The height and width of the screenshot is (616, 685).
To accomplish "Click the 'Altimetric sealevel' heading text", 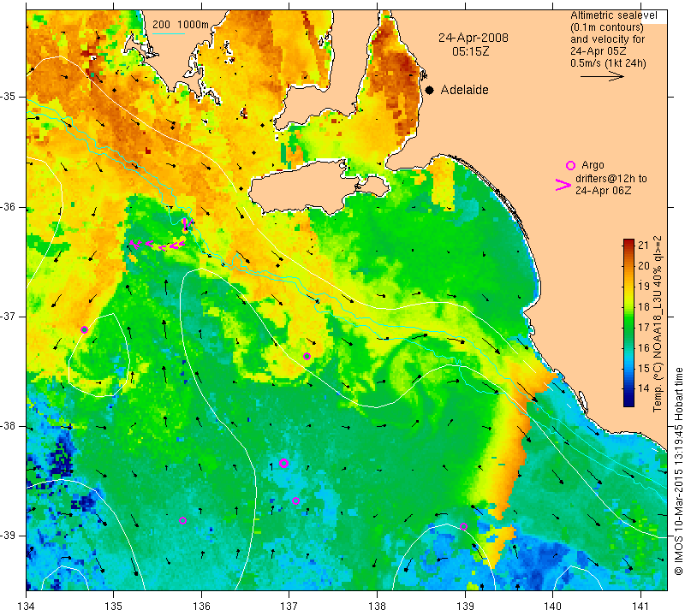I will 613,15.
